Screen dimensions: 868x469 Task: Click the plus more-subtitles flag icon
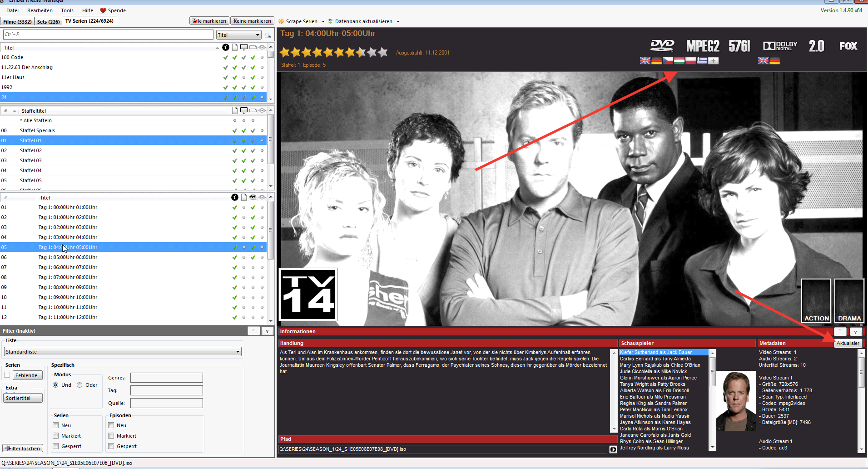click(713, 61)
